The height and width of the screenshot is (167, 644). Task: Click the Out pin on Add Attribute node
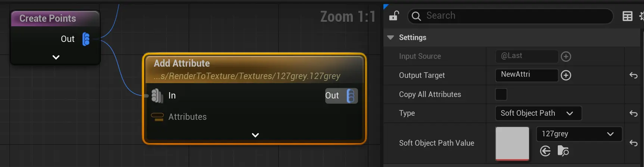351,96
